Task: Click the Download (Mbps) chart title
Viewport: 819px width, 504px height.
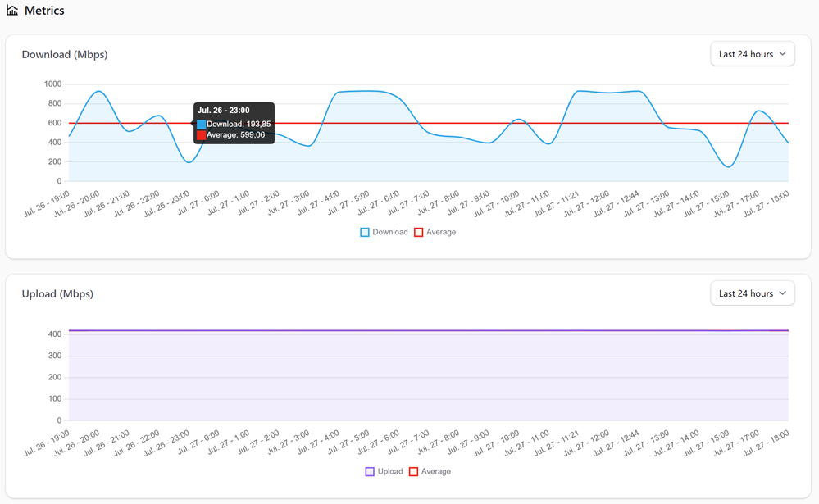Action: (x=65, y=54)
